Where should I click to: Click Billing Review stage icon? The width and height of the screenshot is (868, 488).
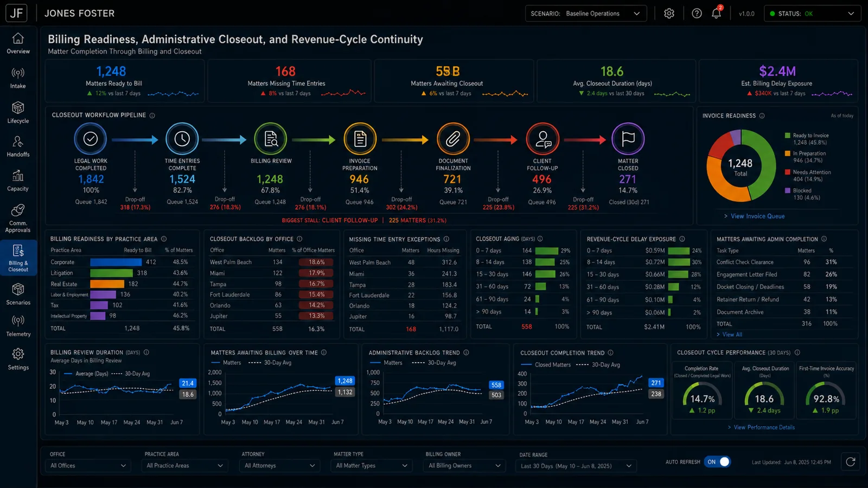pos(270,139)
